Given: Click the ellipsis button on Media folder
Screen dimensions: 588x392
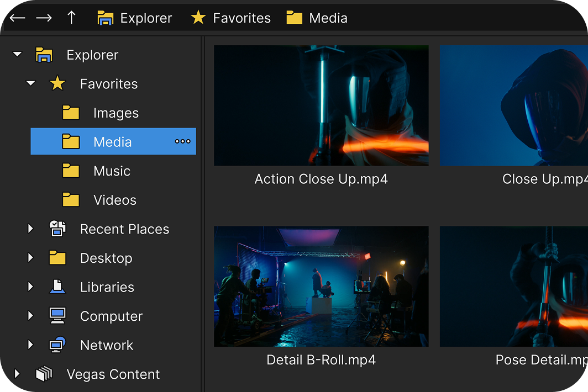Looking at the screenshot, I should (x=182, y=141).
